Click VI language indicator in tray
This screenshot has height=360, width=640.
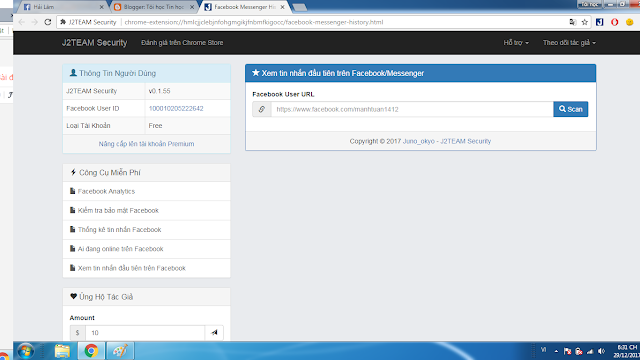[x=543, y=350]
